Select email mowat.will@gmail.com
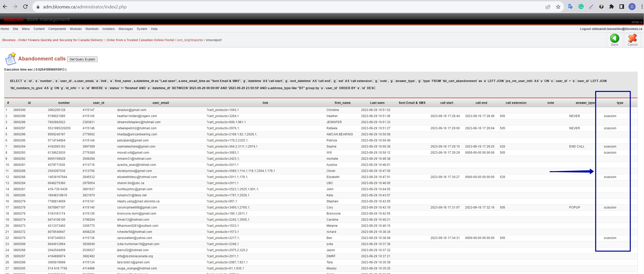The width and height of the screenshot is (644, 274). pyautogui.click(x=133, y=153)
